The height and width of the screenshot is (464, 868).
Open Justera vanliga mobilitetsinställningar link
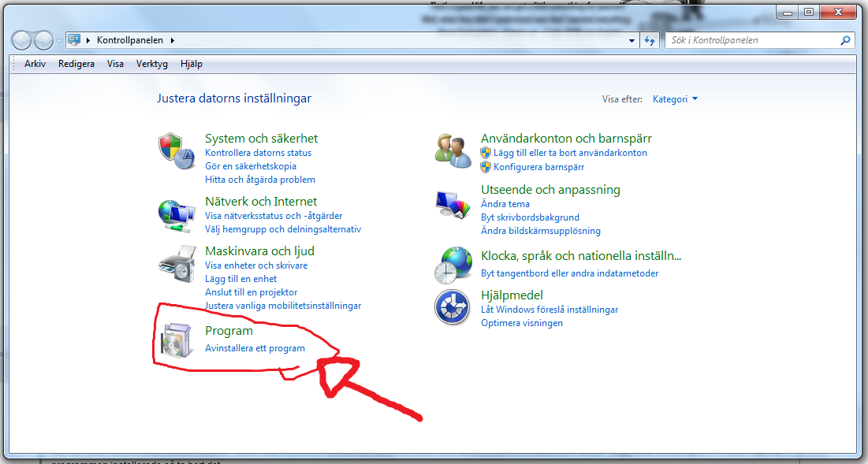283,306
